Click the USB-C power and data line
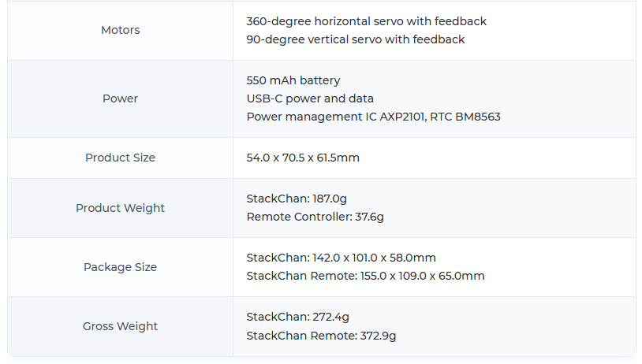Image resolution: width=642 pixels, height=364 pixels. pyautogui.click(x=310, y=98)
